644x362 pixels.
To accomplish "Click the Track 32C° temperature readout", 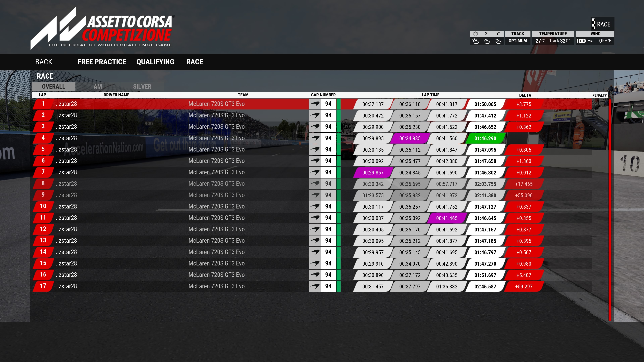I will (x=559, y=41).
